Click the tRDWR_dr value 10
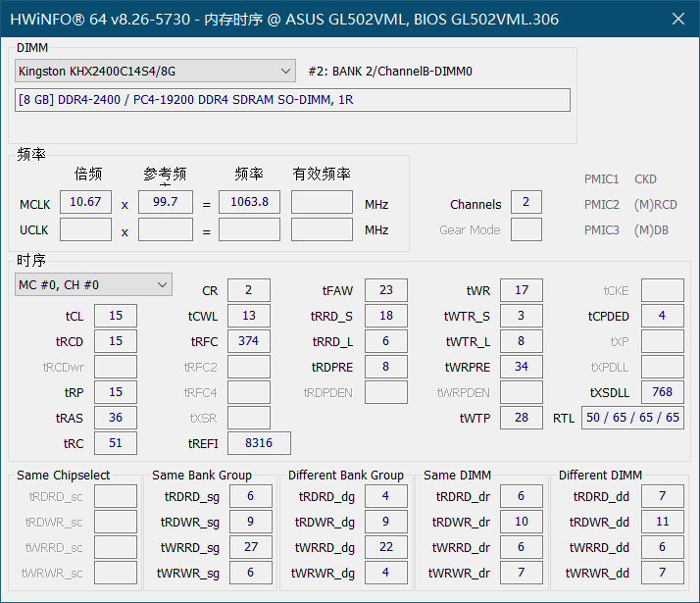700x603 pixels. tap(522, 522)
